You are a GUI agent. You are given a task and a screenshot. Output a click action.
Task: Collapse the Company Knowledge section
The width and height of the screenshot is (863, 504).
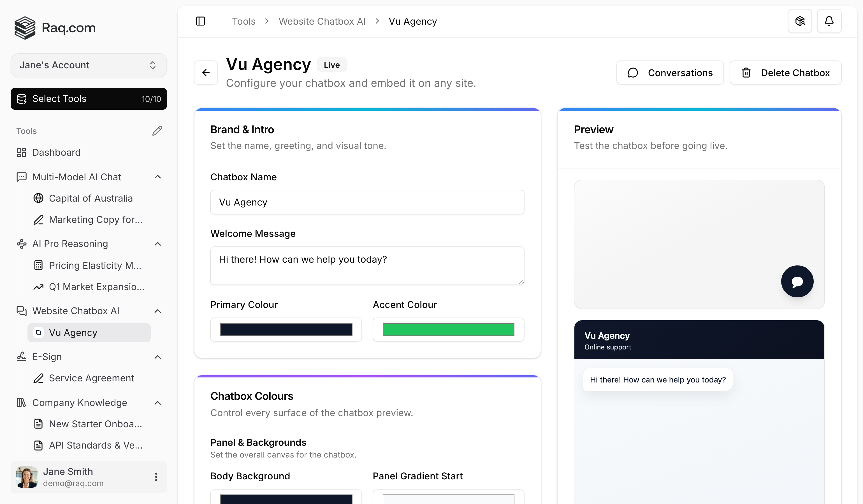tap(157, 403)
